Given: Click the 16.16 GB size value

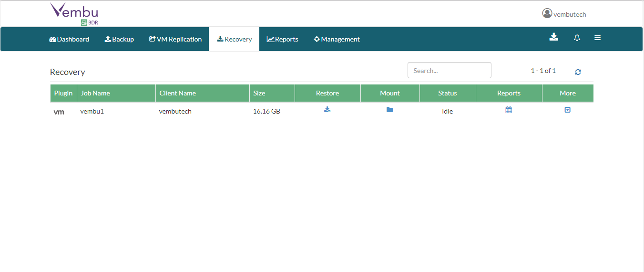Looking at the screenshot, I should (x=266, y=111).
